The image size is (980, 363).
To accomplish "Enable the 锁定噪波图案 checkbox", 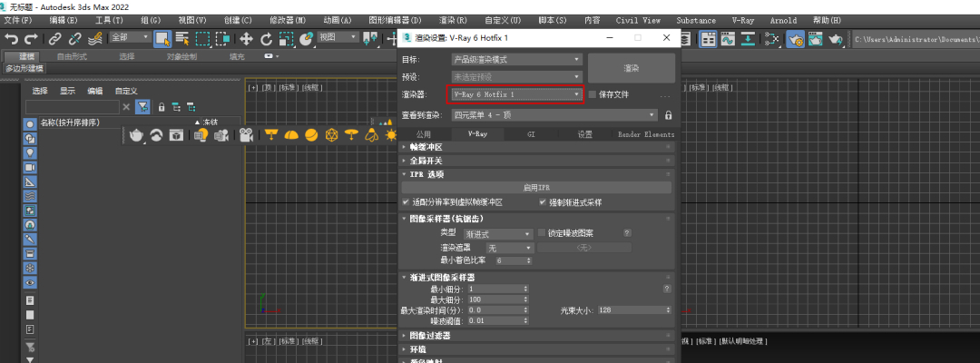I will pyautogui.click(x=542, y=232).
